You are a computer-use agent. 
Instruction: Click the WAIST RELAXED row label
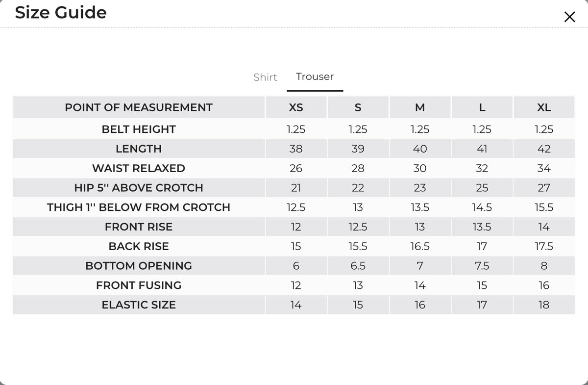[x=139, y=168]
